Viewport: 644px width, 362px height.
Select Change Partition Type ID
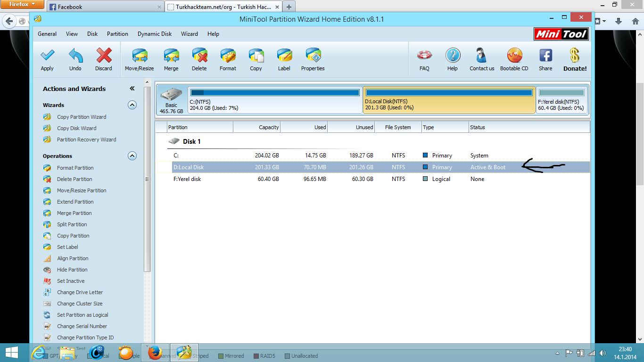click(85, 337)
